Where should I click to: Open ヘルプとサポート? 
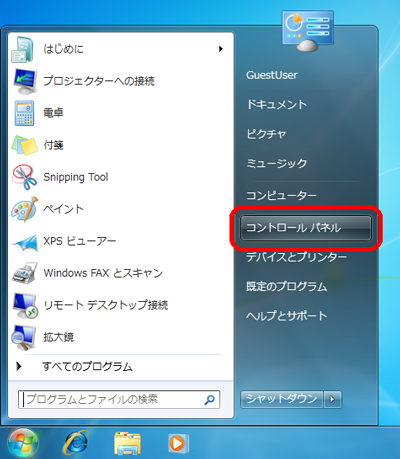coord(286,315)
